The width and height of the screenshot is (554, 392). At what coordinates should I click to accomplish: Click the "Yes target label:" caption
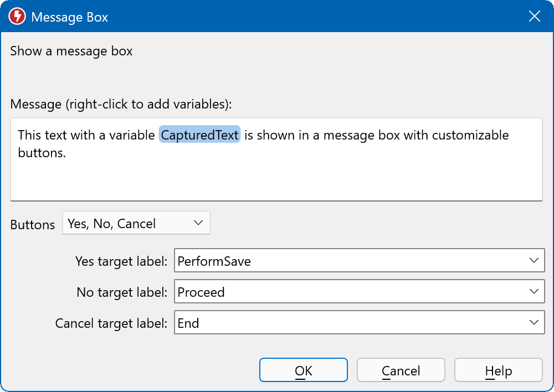121,261
